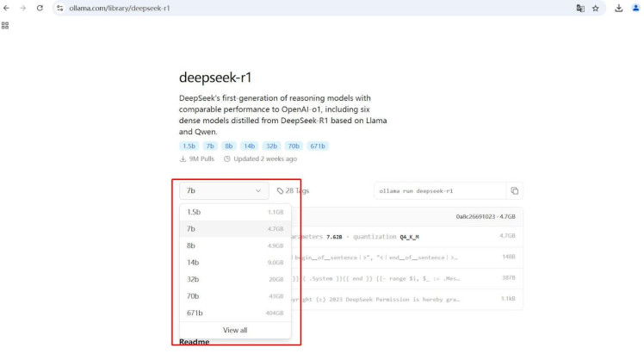Reload the page with the refresh icon
Image resolution: width=644 pixels, height=354 pixels.
40,9
